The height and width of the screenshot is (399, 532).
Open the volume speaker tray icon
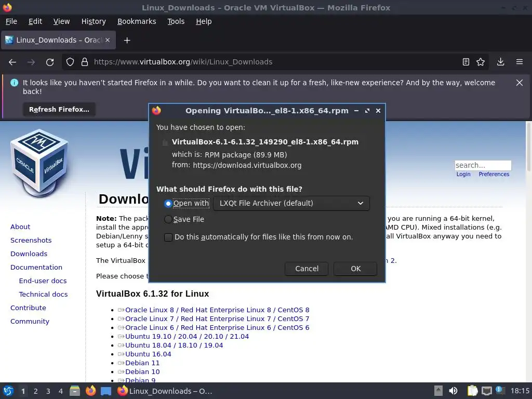click(453, 391)
